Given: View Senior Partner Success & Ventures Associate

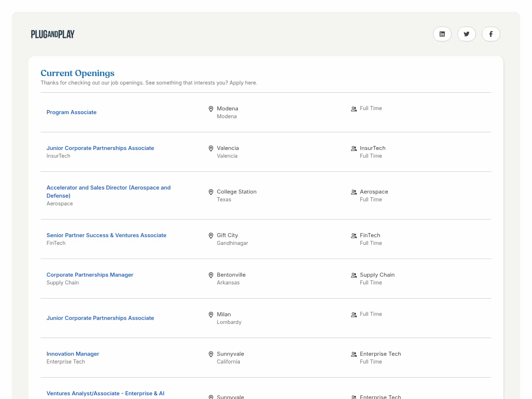Looking at the screenshot, I should pyautogui.click(x=106, y=235).
